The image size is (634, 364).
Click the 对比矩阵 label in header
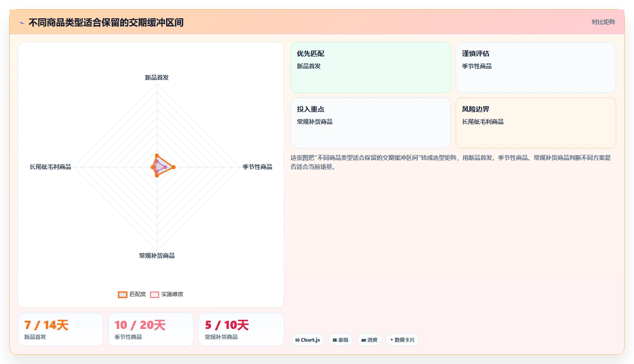click(x=603, y=22)
